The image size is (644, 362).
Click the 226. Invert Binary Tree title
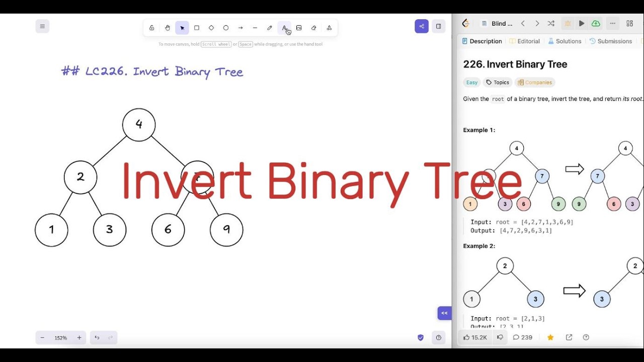pyautogui.click(x=515, y=64)
